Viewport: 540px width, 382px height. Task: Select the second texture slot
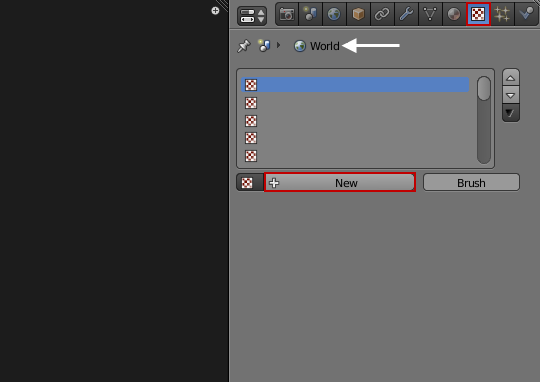click(x=355, y=103)
